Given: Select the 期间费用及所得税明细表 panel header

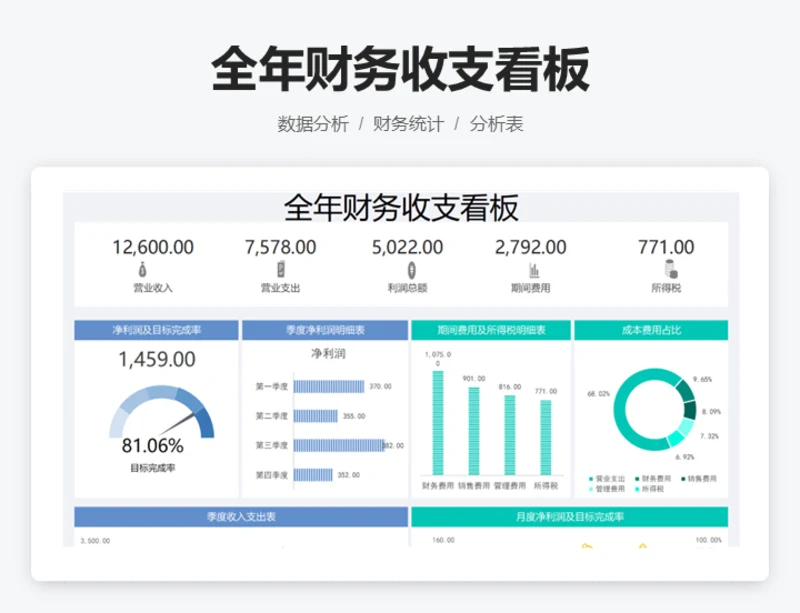Looking at the screenshot, I should tap(491, 330).
